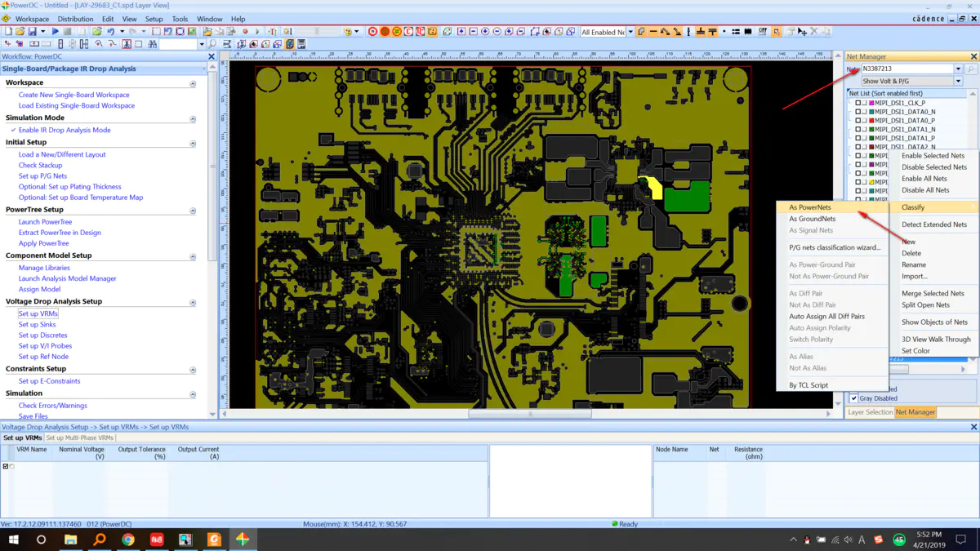Image resolution: width=980 pixels, height=551 pixels.
Task: Click the selection arrow pointer icon
Action: (x=776, y=32)
